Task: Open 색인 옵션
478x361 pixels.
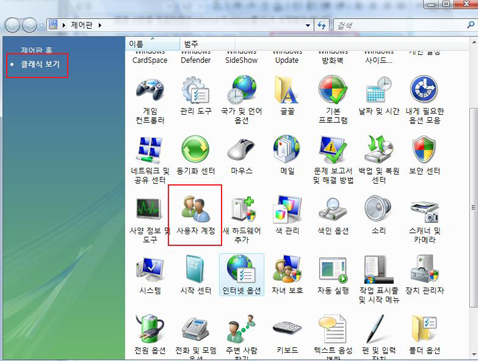Action: click(333, 215)
